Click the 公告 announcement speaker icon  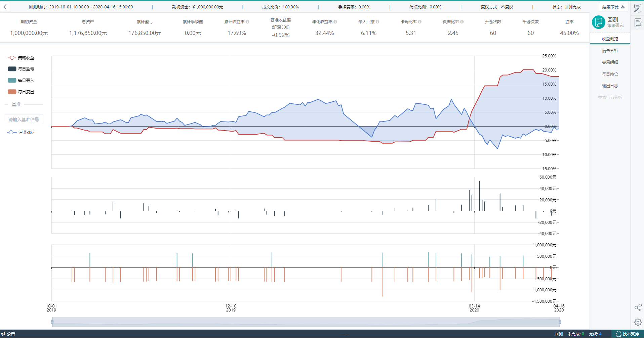pyautogui.click(x=3, y=334)
